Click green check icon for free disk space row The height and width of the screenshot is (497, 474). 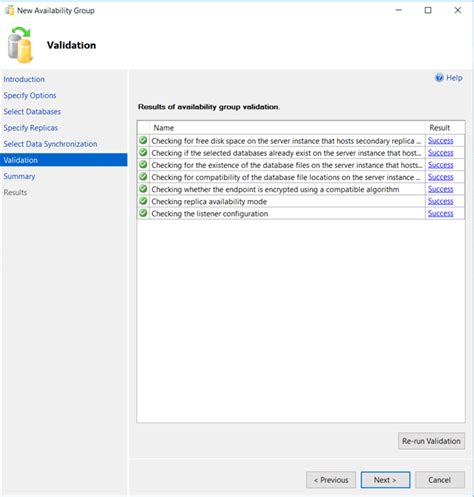click(x=143, y=140)
